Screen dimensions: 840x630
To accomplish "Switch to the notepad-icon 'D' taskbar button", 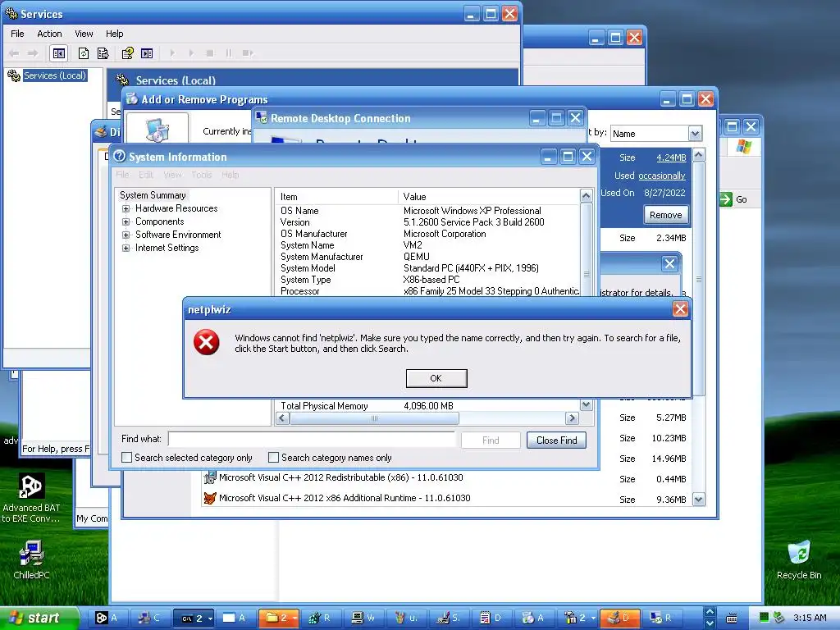I will pyautogui.click(x=492, y=618).
